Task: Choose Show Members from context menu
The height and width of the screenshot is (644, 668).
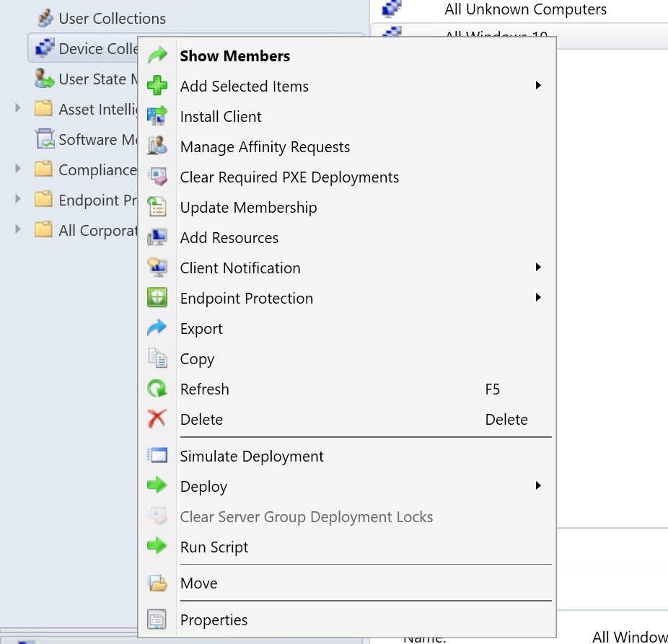Action: coord(235,56)
